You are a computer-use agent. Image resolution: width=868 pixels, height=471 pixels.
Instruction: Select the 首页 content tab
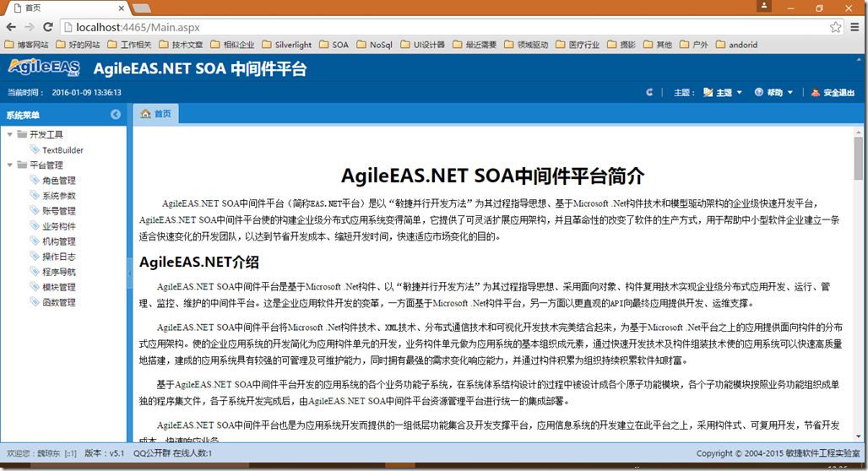pyautogui.click(x=156, y=113)
